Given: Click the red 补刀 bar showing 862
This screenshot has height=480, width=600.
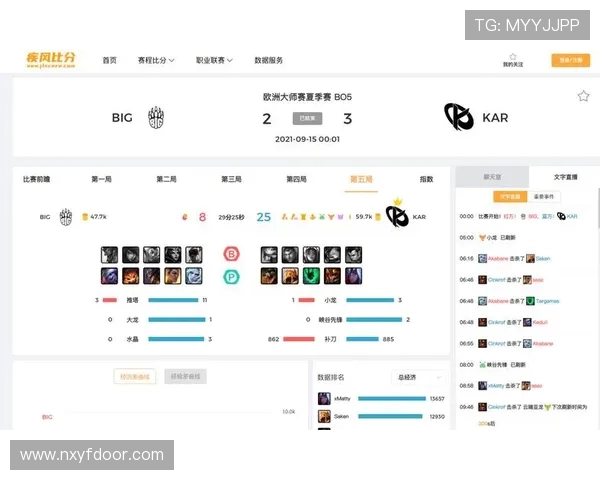Looking at the screenshot, I should [299, 339].
